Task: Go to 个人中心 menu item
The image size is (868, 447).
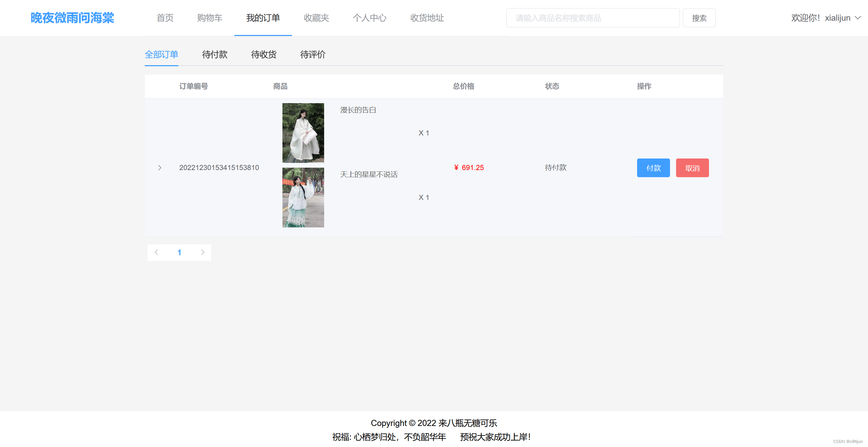Action: [370, 18]
